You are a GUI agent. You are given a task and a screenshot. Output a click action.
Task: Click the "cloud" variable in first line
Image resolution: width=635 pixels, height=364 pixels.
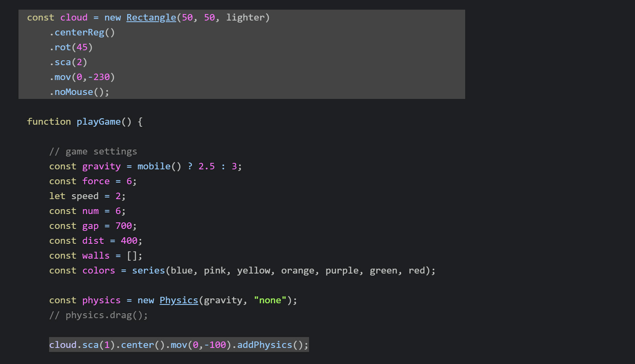coord(74,18)
